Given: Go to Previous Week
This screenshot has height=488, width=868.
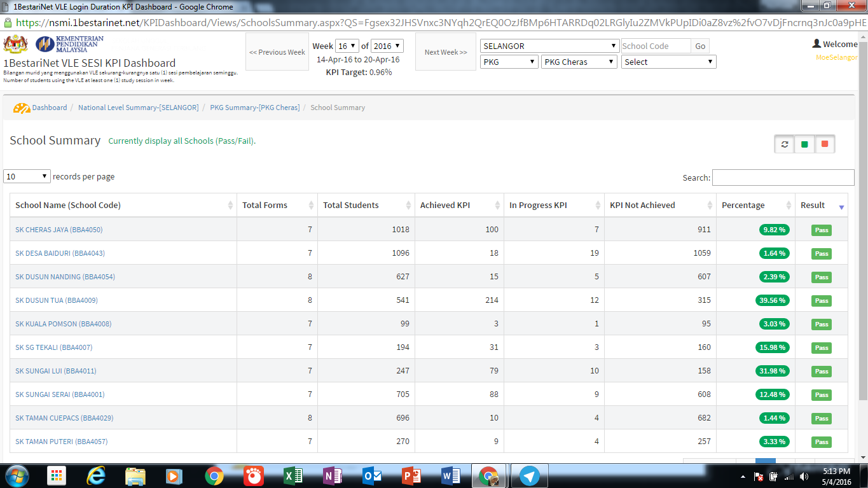Looking at the screenshot, I should pyautogui.click(x=277, y=52).
